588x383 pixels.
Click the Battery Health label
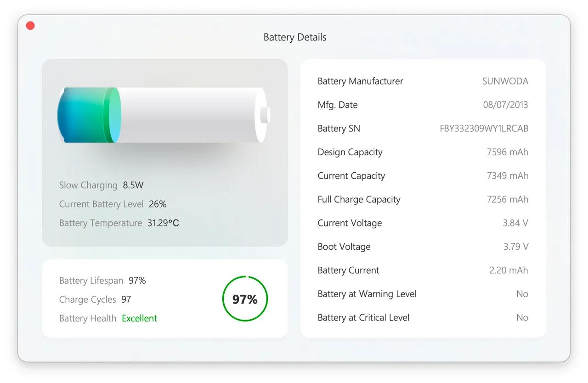tap(88, 318)
